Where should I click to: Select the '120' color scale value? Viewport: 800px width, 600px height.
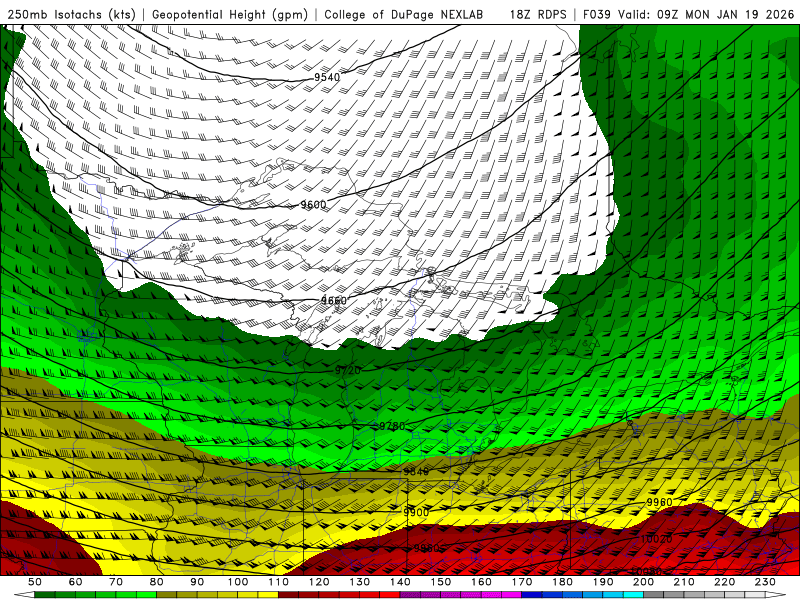tap(319, 582)
